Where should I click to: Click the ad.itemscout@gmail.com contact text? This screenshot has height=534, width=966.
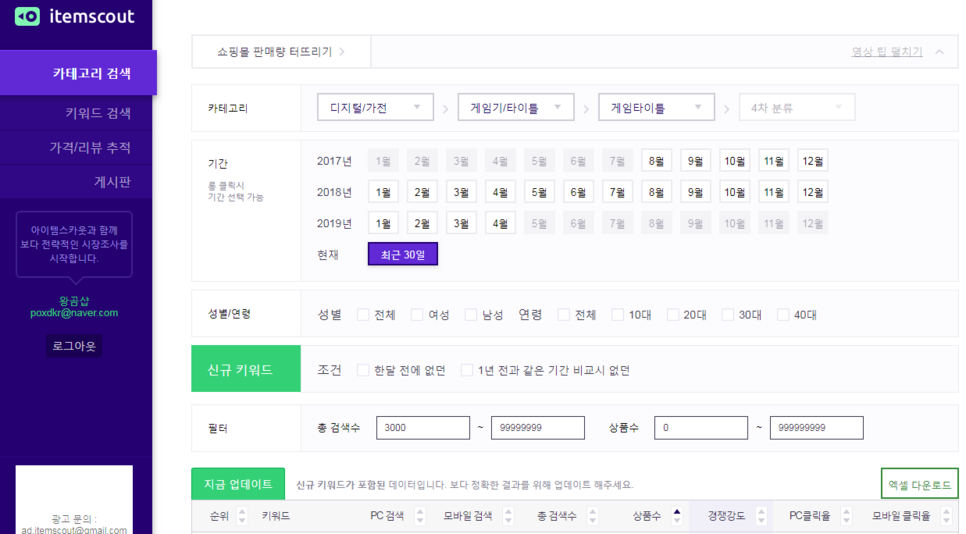click(74, 530)
